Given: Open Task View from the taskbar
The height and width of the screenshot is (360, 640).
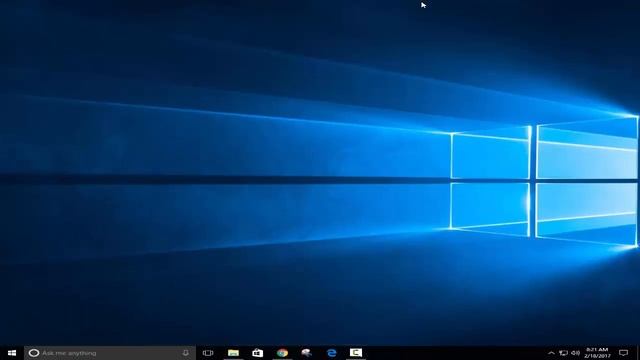Looking at the screenshot, I should 208,353.
